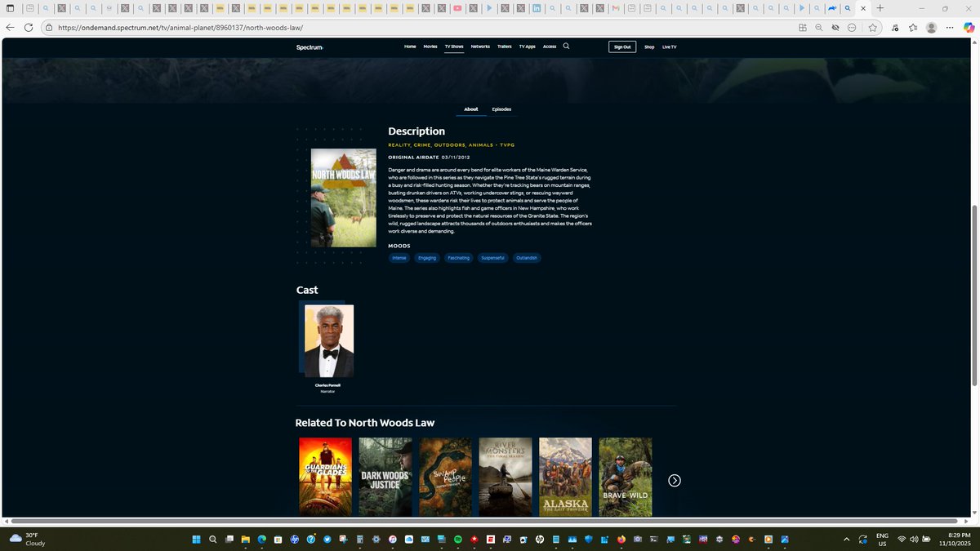This screenshot has width=980, height=551.
Task: Click the tracking prevention crossed-eye icon
Action: pyautogui.click(x=835, y=27)
